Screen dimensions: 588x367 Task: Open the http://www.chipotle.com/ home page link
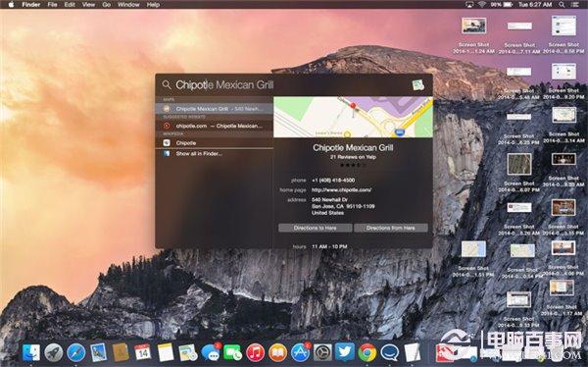(342, 190)
